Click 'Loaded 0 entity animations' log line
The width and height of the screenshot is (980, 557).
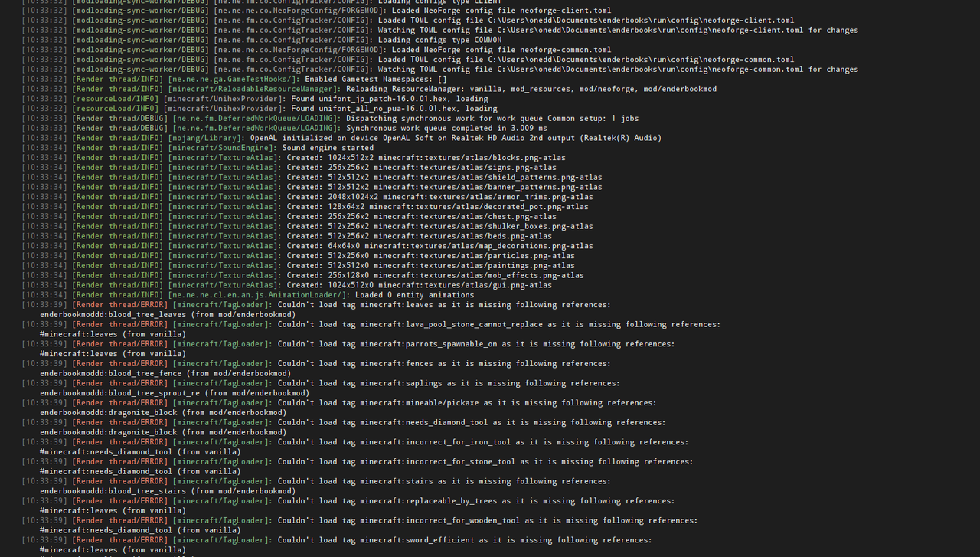[x=248, y=295]
